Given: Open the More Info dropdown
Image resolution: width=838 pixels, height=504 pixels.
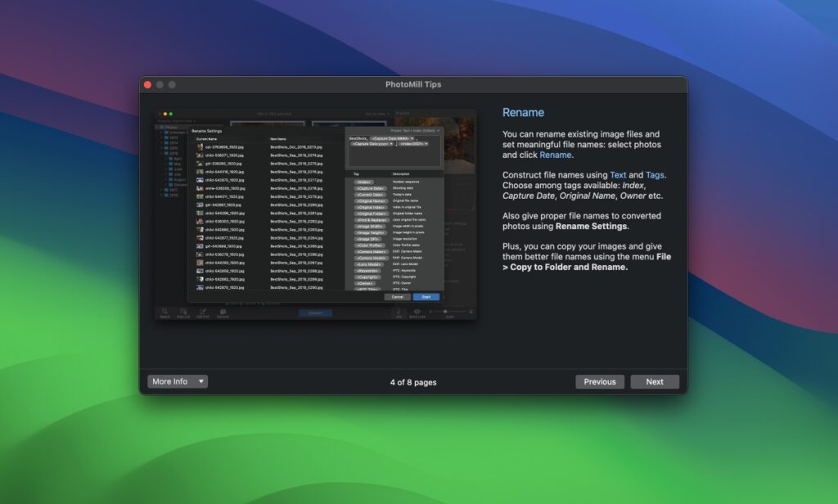Looking at the screenshot, I should pos(177,381).
